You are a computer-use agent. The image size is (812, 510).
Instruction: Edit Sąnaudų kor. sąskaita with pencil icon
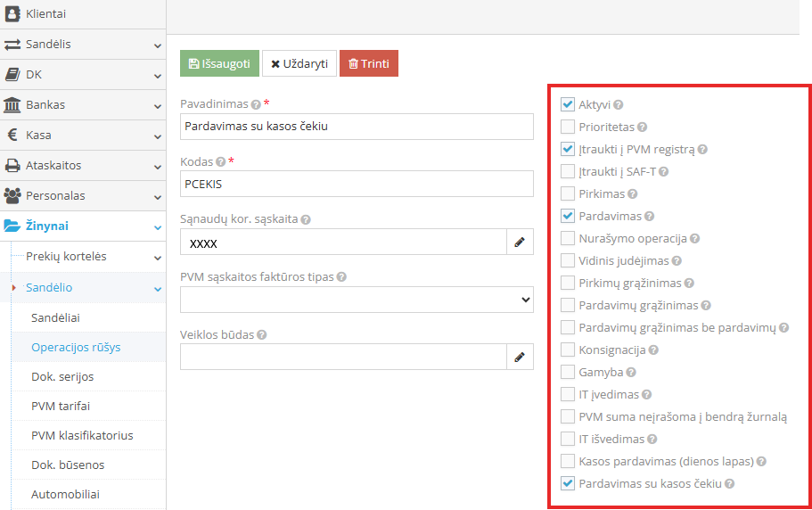pos(520,242)
